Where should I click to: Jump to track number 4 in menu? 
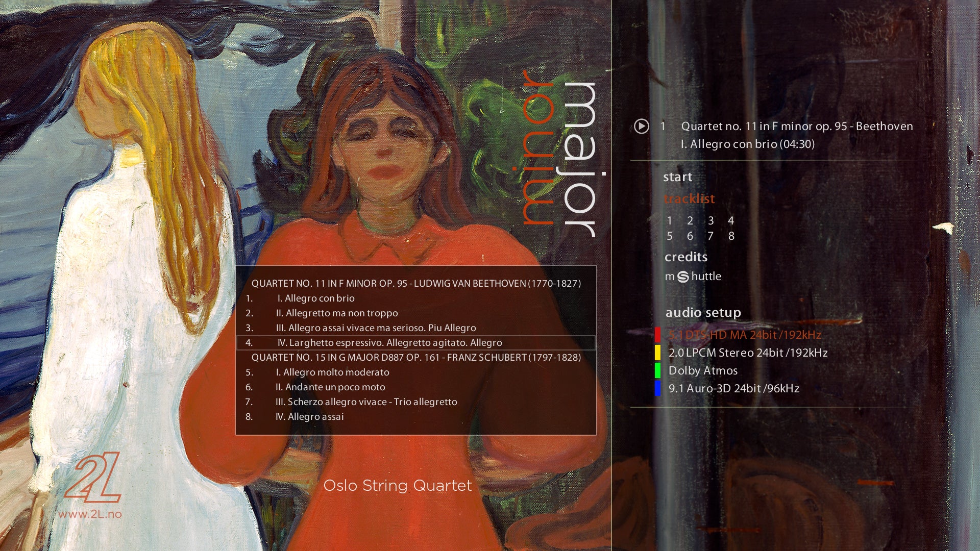point(731,220)
